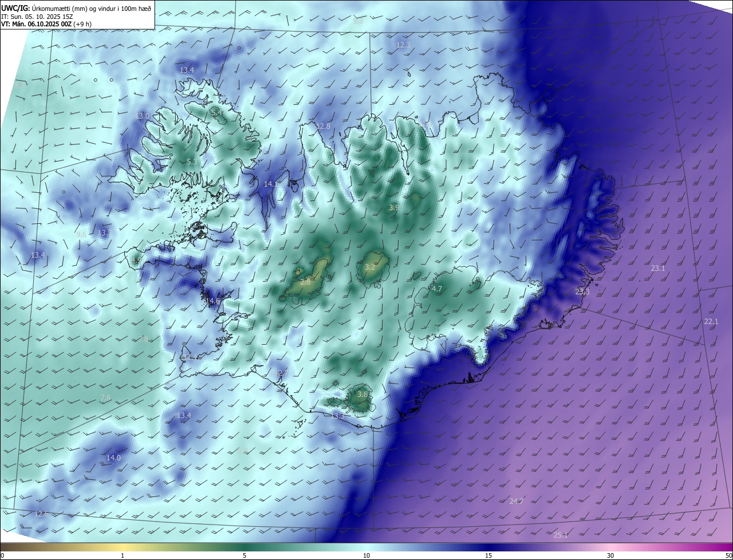The image size is (733, 560).
Task: Click the 23.1 value label
Action: click(x=658, y=268)
